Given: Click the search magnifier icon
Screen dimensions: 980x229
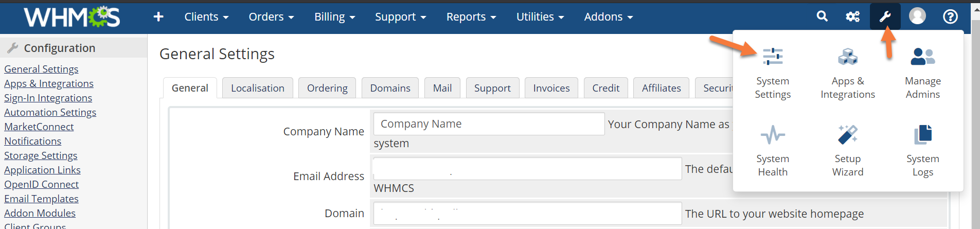Looking at the screenshot, I should point(822,16).
